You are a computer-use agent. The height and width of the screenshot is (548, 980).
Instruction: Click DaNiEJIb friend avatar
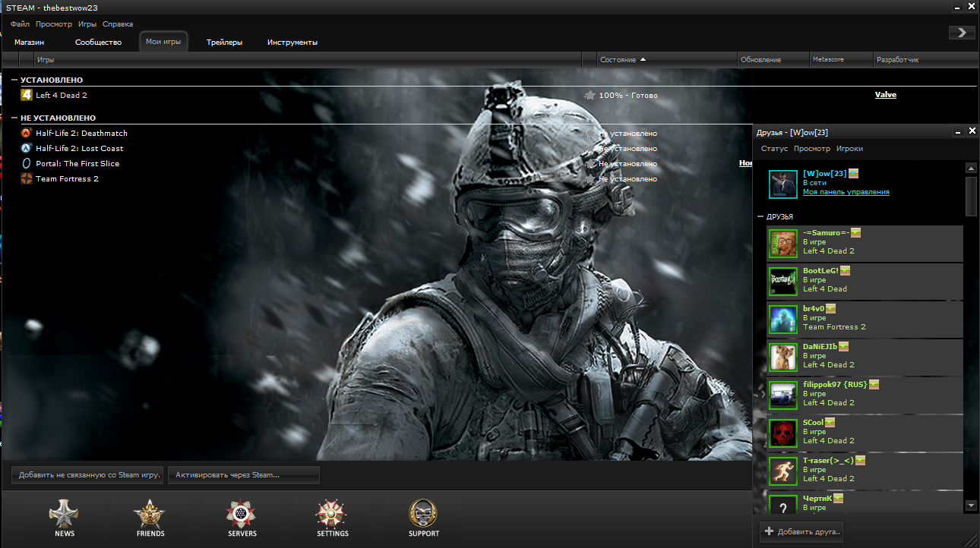pyautogui.click(x=782, y=357)
